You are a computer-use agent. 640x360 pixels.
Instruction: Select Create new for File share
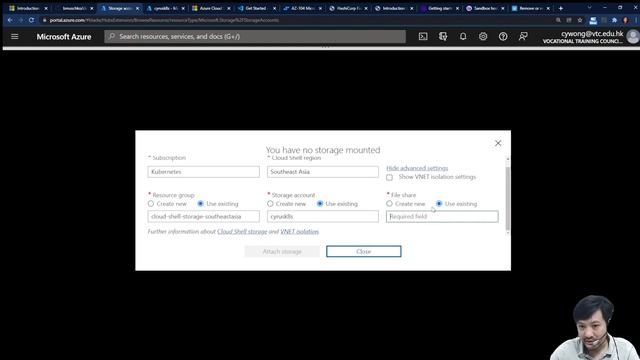[x=389, y=203]
